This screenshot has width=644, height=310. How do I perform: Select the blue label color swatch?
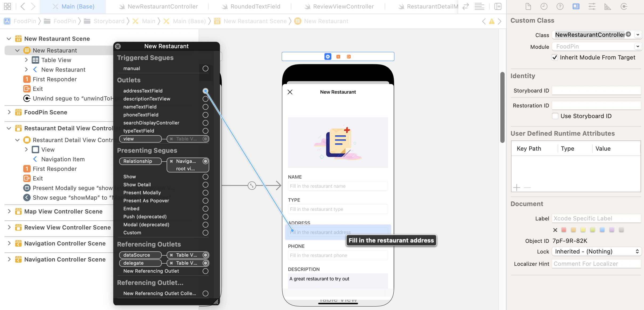pyautogui.click(x=602, y=230)
